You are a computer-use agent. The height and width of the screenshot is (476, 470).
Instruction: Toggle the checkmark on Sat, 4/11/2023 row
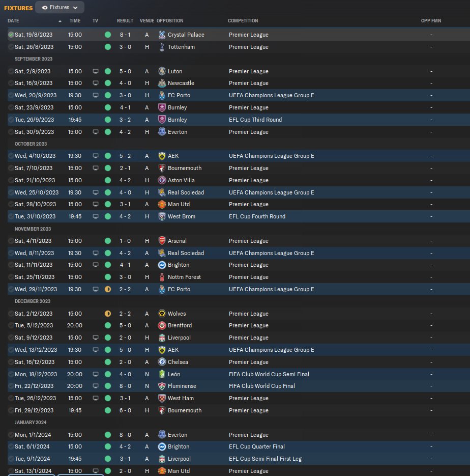point(11,241)
